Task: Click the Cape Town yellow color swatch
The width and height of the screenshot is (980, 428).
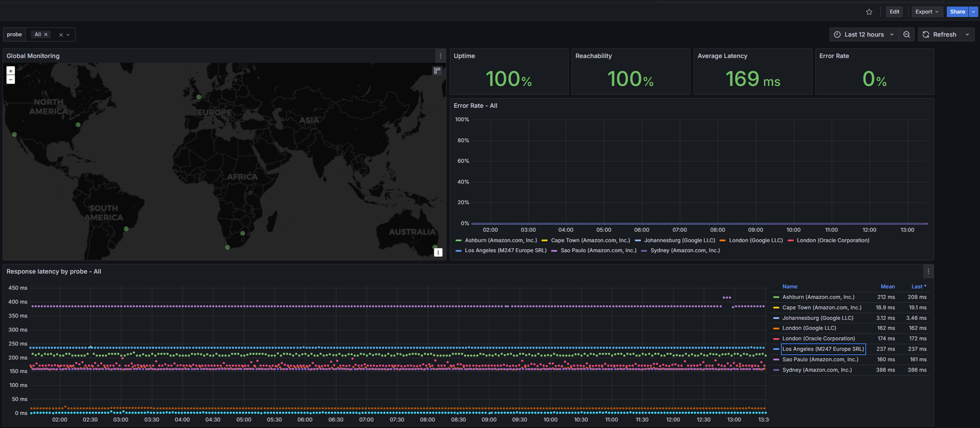Action: (x=776, y=308)
